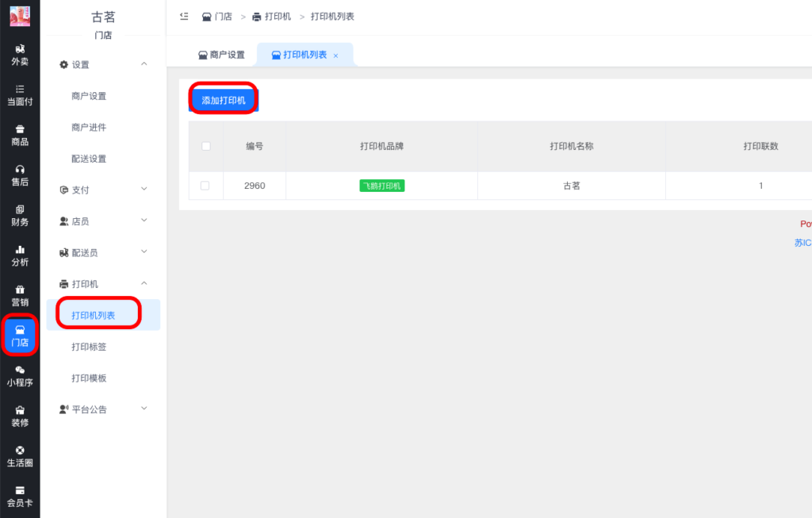
Task: Collapse the sidebar with the fold icon
Action: pos(185,15)
